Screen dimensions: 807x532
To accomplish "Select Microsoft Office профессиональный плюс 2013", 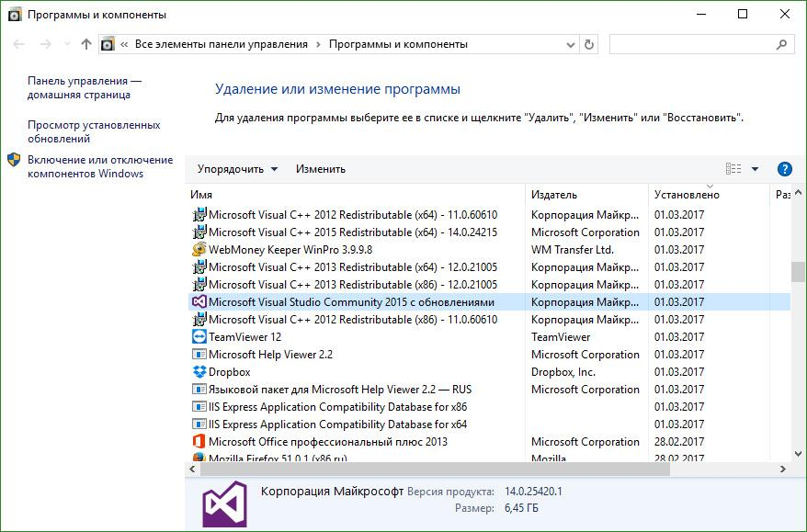I will (328, 442).
